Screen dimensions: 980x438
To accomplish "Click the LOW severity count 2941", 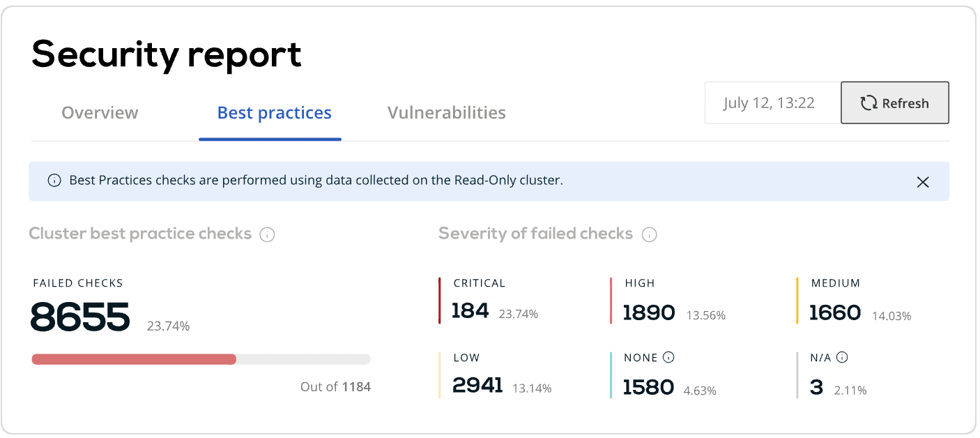I will click(477, 385).
